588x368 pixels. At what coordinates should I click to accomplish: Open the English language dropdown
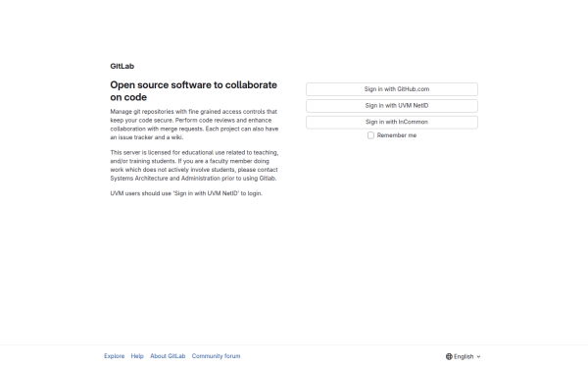[x=464, y=356]
